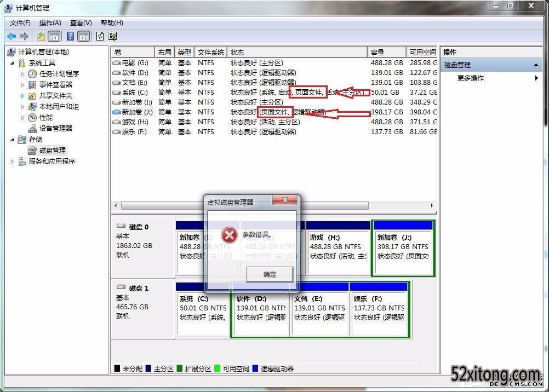Open the 文件(F) menu
549x392 pixels.
point(20,23)
